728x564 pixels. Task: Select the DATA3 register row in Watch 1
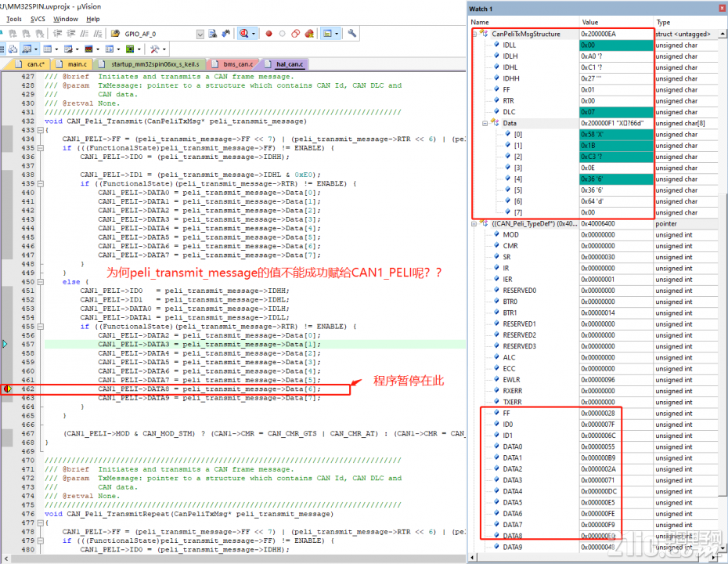pos(593,480)
